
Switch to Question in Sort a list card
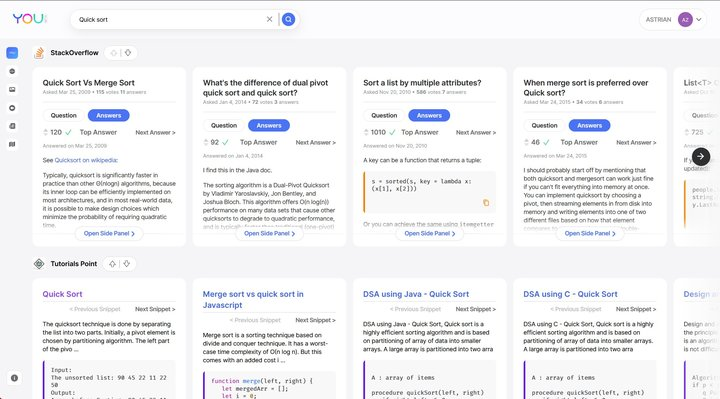pos(384,115)
